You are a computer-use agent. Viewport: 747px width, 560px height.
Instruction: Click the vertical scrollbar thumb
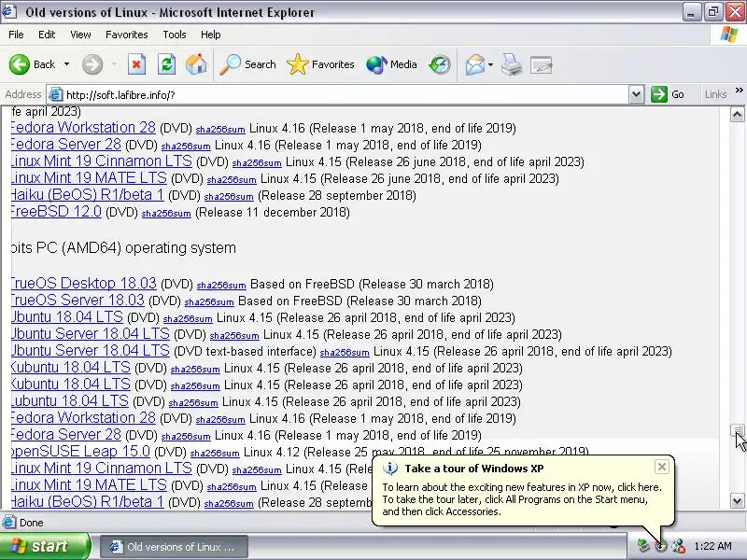click(x=737, y=431)
